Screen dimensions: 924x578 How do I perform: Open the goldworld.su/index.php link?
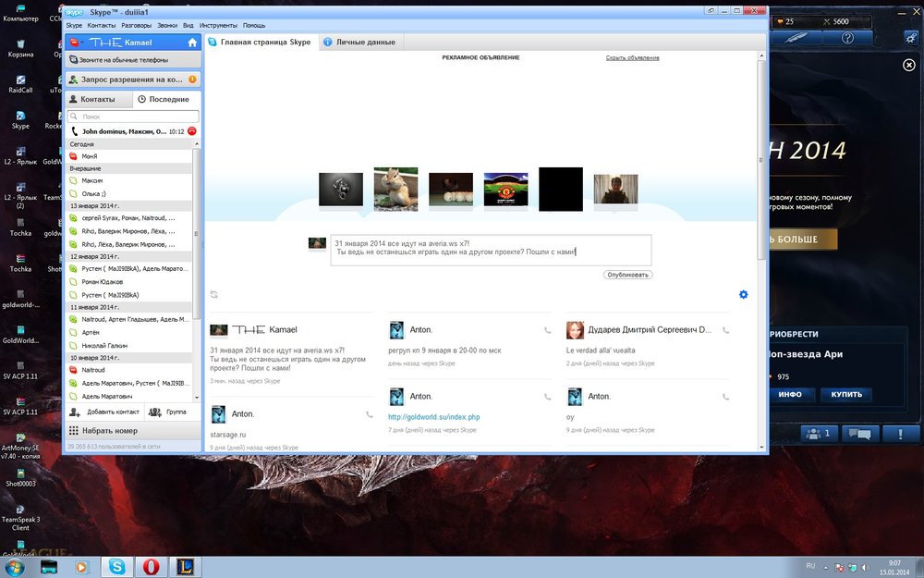(x=433, y=417)
